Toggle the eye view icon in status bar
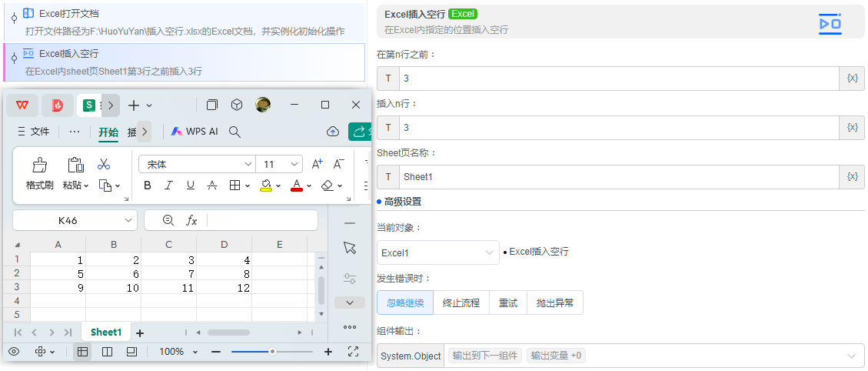Screen dimensions: 868x371 click(x=14, y=352)
